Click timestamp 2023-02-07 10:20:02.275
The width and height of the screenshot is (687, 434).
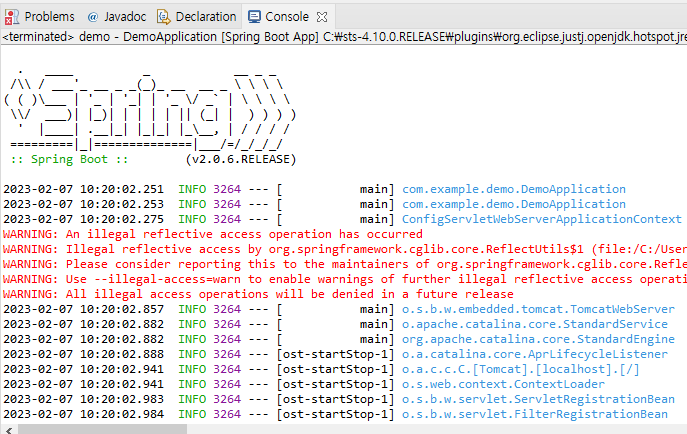point(83,219)
